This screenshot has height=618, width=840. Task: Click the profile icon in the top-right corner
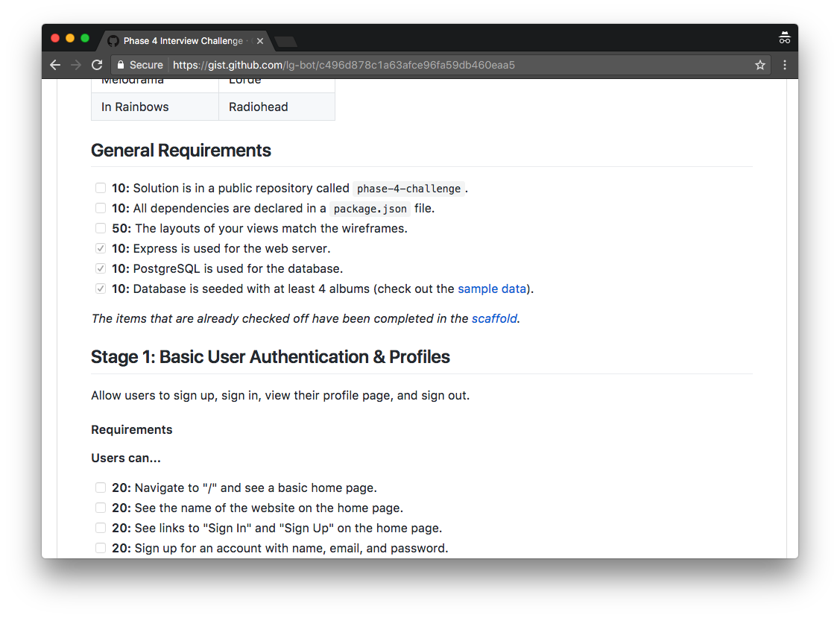tap(785, 37)
